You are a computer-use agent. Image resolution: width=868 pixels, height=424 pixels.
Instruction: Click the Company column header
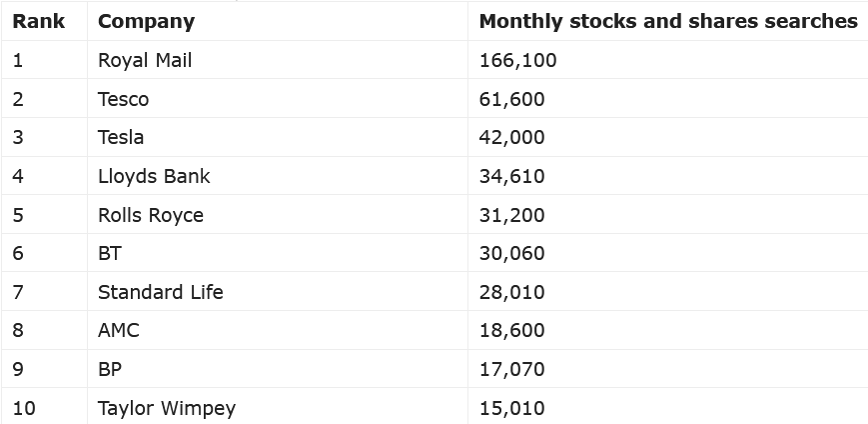(146, 21)
